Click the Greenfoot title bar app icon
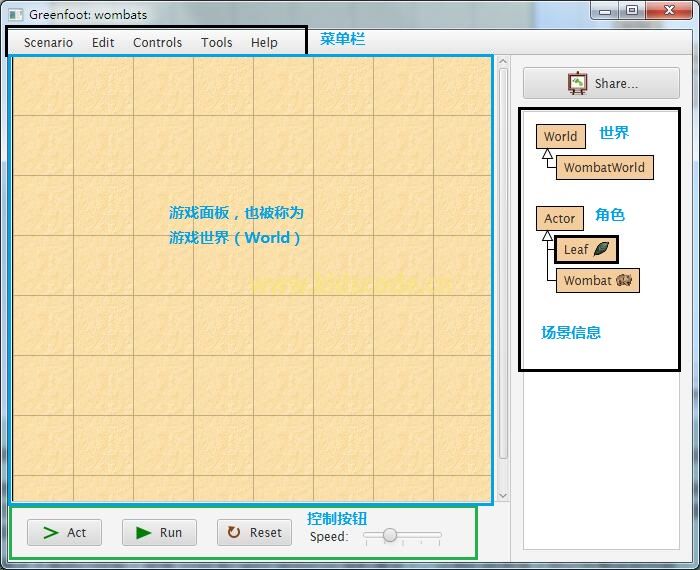The height and width of the screenshot is (570, 700). pyautogui.click(x=16, y=14)
